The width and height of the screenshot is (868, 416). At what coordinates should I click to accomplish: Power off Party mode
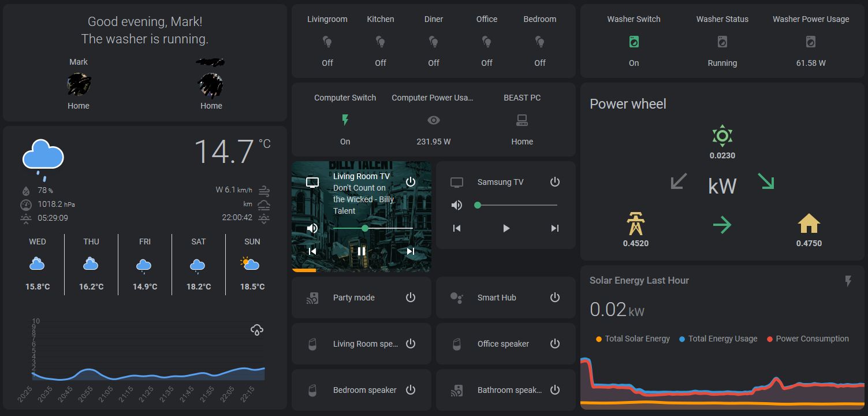(410, 297)
